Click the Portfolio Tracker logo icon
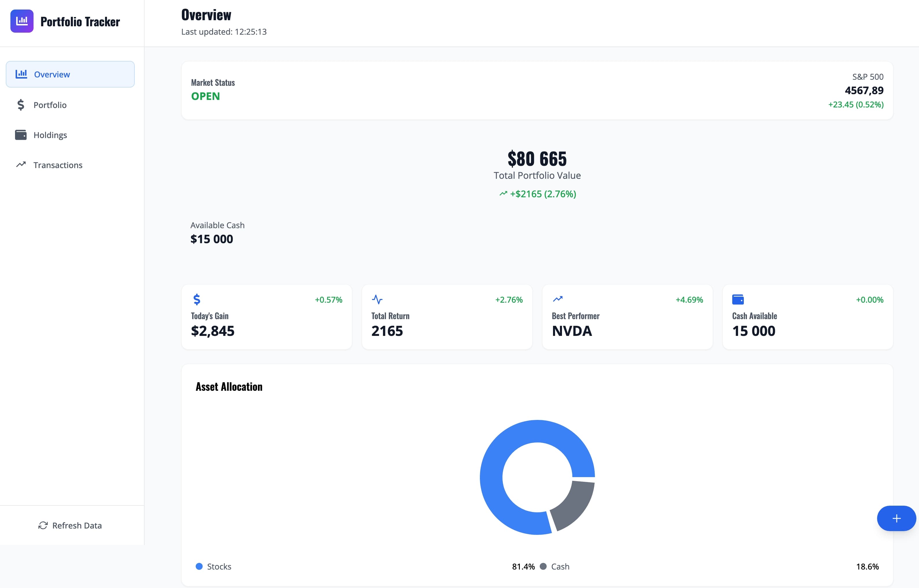The image size is (919, 588). tap(22, 21)
